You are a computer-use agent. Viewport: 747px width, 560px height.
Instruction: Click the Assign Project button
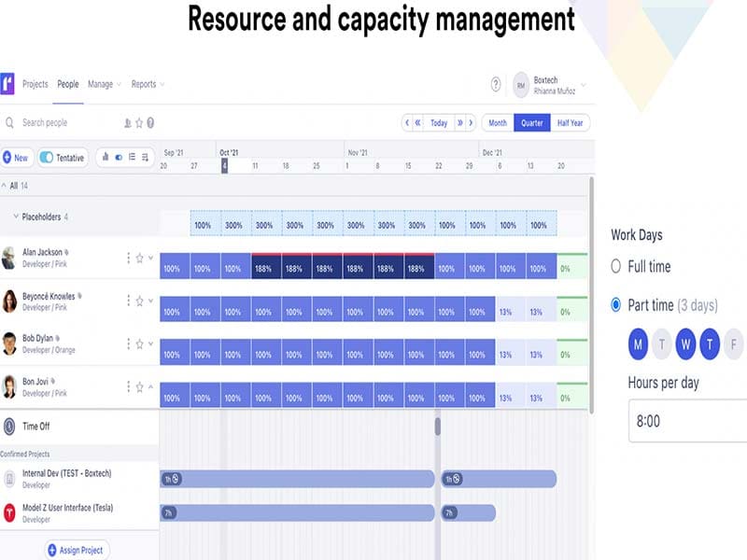coord(78,550)
